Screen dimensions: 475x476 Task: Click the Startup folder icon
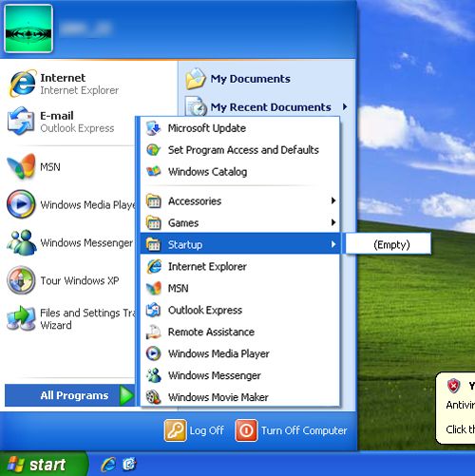(x=154, y=244)
